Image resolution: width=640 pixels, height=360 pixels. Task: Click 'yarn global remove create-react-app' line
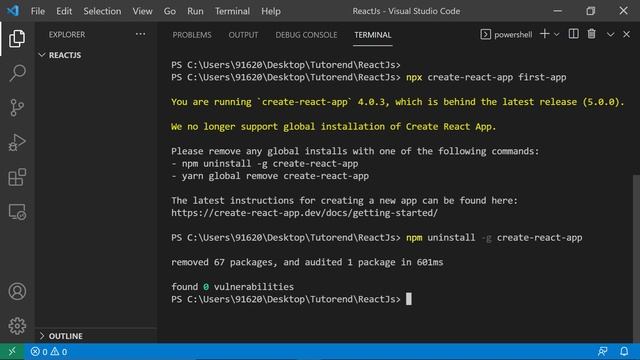(270, 176)
